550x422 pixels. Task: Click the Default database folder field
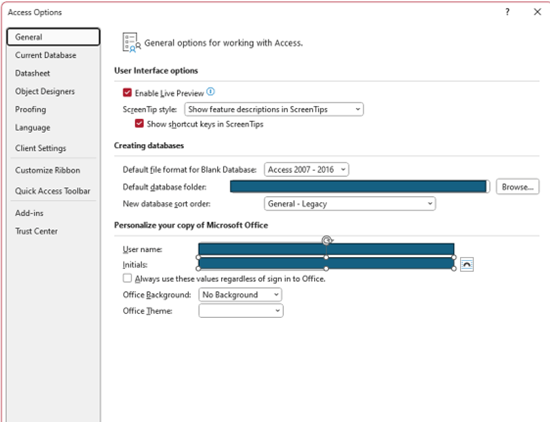(360, 187)
